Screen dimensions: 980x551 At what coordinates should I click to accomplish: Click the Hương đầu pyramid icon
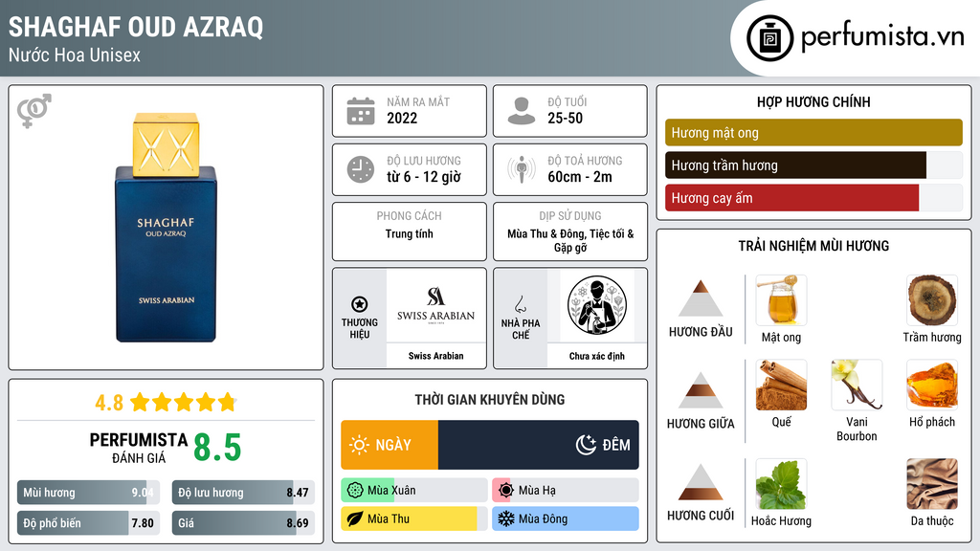coord(701,298)
